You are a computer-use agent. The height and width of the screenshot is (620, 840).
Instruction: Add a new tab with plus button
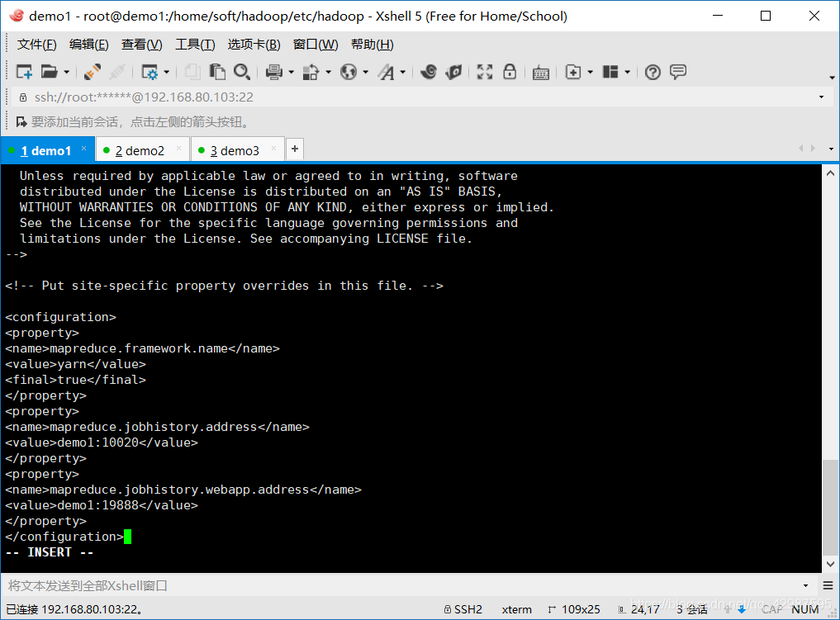point(295,149)
